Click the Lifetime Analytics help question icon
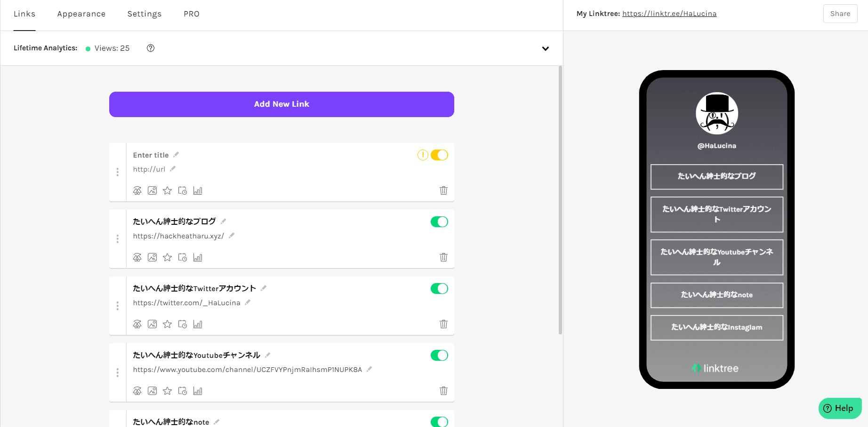Viewport: 868px width, 427px height. (151, 48)
